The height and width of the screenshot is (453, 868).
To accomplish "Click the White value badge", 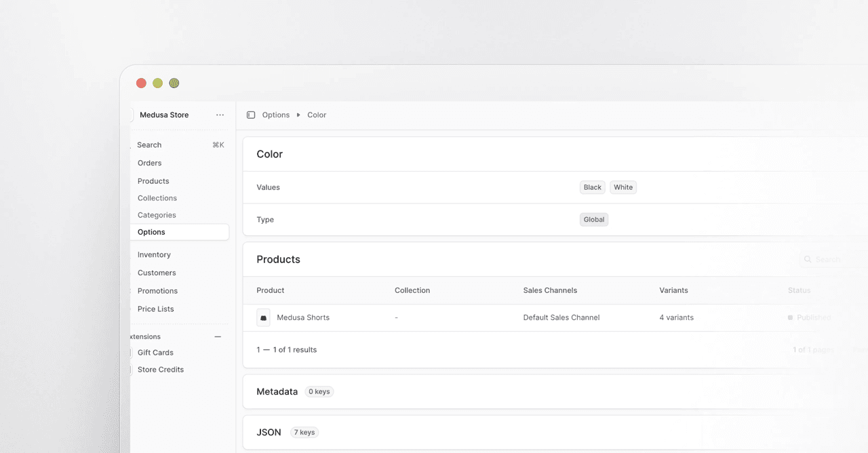I will (623, 187).
